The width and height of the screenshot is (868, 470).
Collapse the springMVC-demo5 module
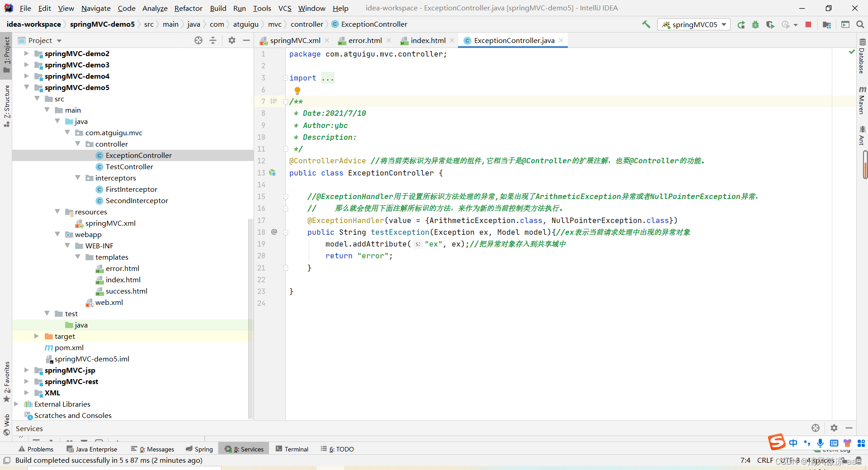click(x=27, y=87)
